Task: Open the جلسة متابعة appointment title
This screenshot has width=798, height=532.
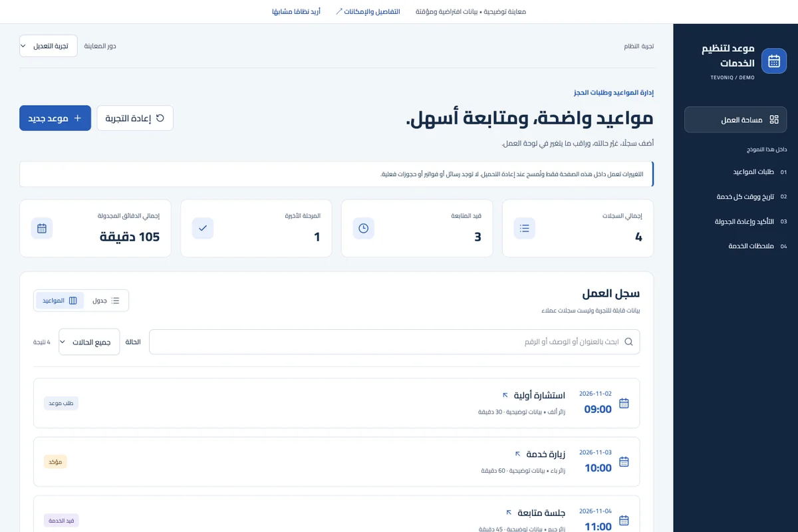Action: coord(541,512)
